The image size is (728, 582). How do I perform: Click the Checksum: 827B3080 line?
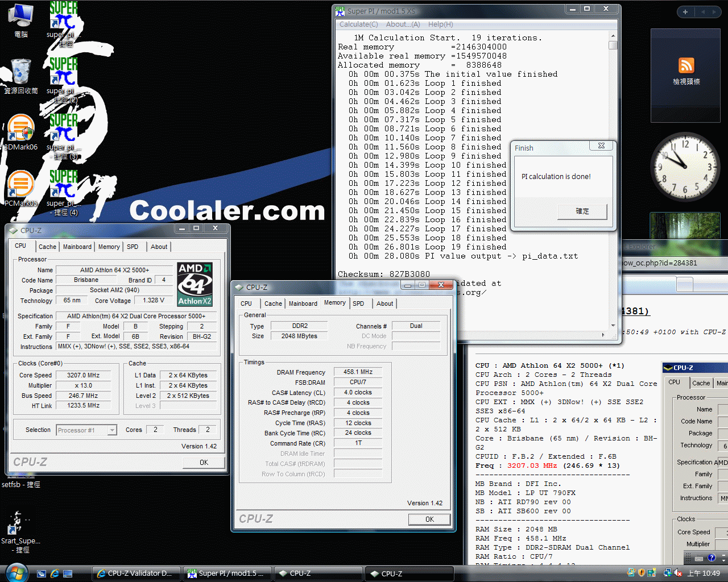click(x=384, y=274)
